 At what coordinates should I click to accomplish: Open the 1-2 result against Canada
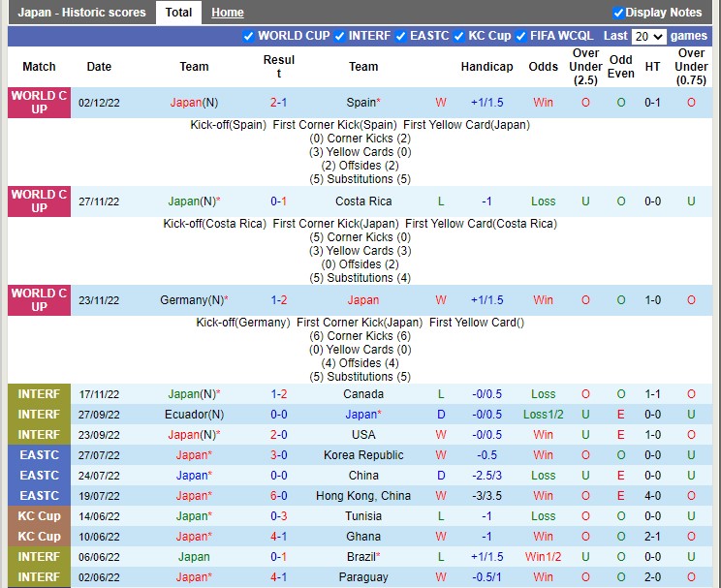click(279, 394)
